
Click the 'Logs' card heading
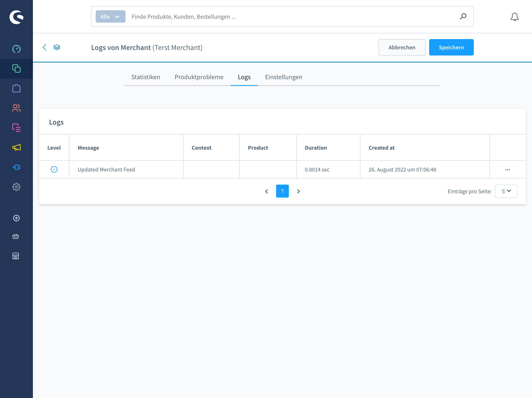56,122
